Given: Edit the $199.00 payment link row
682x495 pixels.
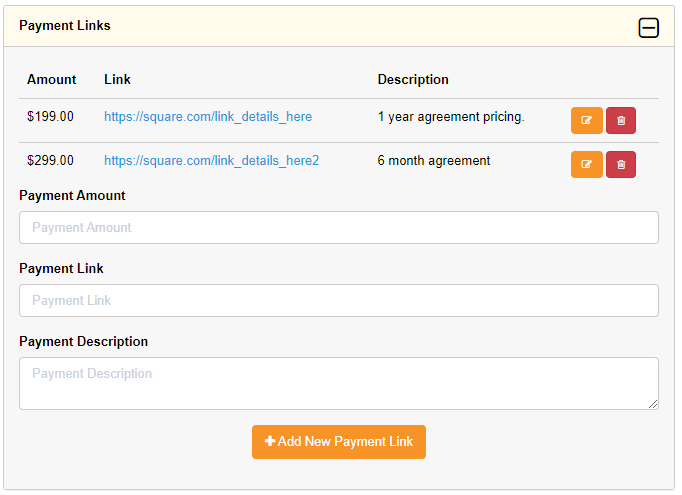Looking at the screenshot, I should [586, 121].
